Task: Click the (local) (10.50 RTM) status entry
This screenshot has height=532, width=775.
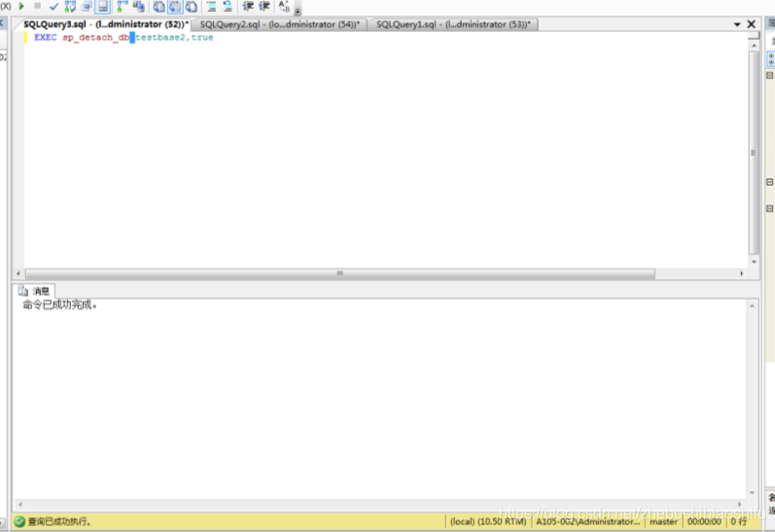Action: coord(488,521)
